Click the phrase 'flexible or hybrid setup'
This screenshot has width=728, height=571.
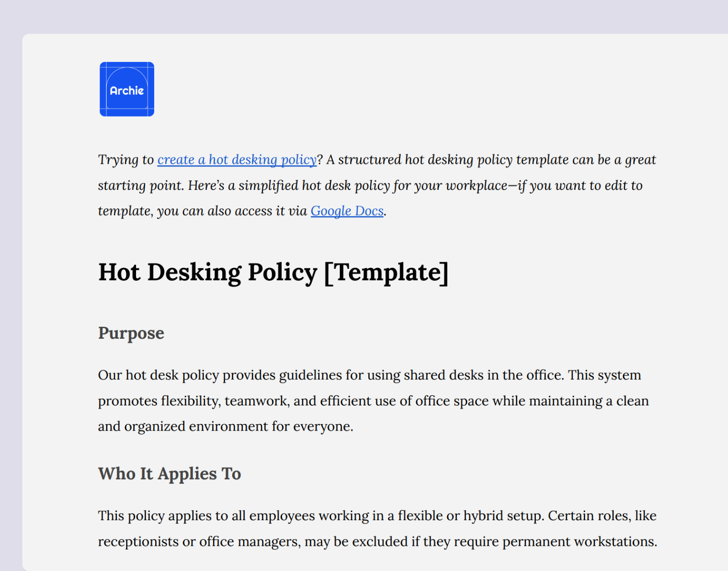coord(468,515)
